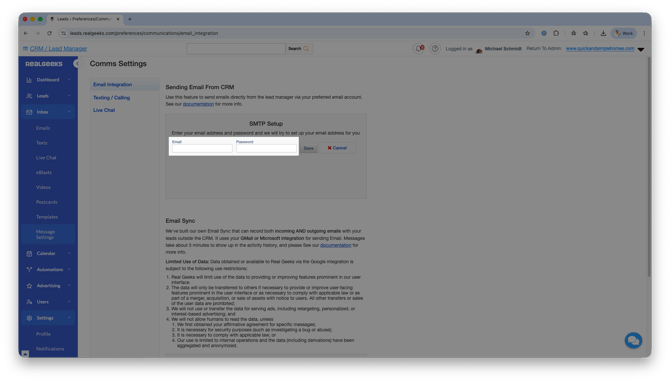Click the Cancel button in SMTP Setup
Viewport: 670px width, 382px height.
337,148
